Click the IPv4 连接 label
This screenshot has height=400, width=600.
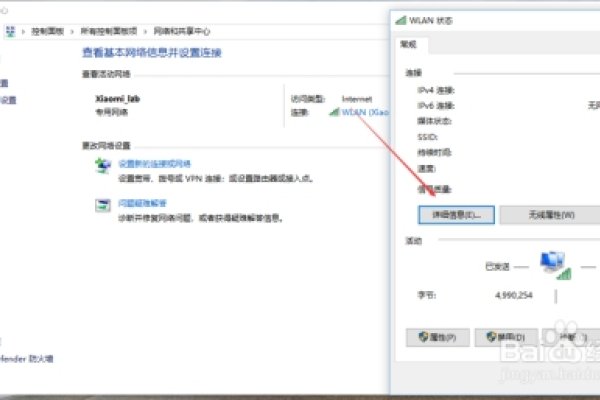point(436,90)
